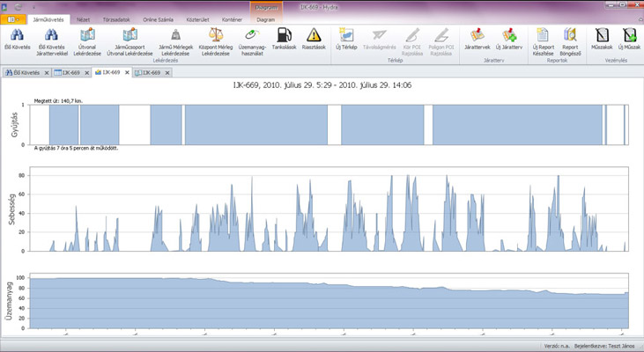The width and height of the screenshot is (644, 352).
Task: Close the IJK-669 table tab
Action: (x=86, y=73)
